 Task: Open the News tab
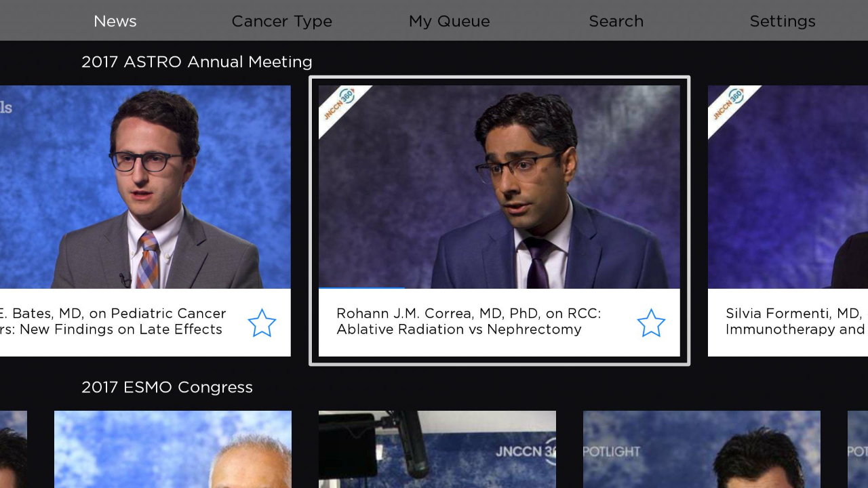(115, 21)
